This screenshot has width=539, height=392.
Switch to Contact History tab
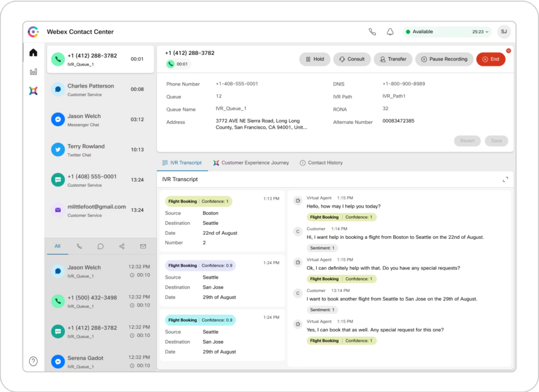(321, 163)
